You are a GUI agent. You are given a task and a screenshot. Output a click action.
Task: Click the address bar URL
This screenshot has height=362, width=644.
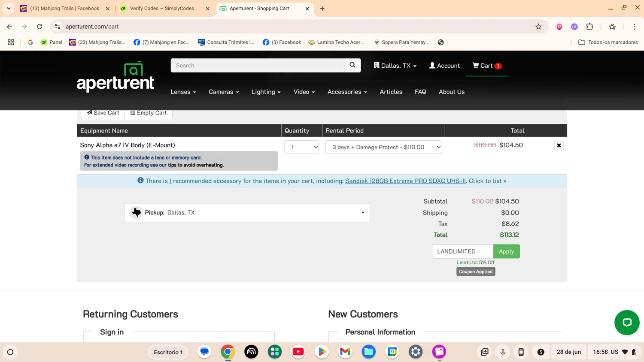[92, 27]
